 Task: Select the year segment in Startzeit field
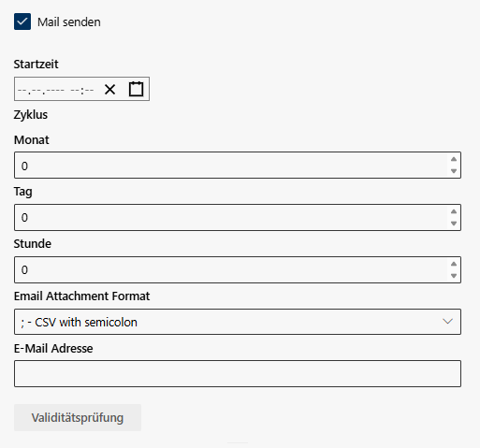point(54,90)
